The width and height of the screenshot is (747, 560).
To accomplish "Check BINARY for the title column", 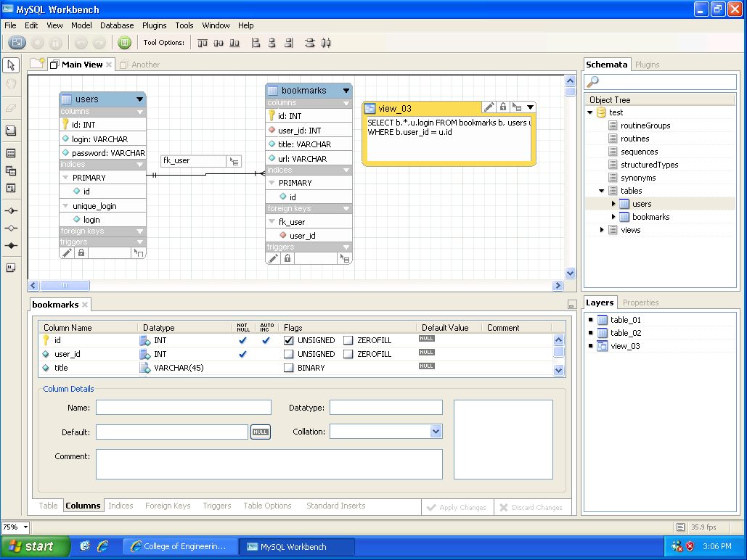I will (x=288, y=368).
